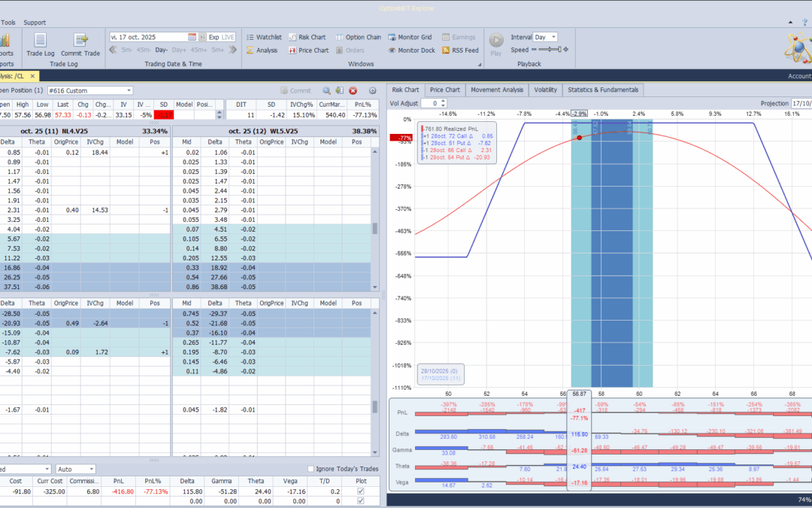The image size is (812, 508).
Task: Click the red SD -1.17 cell
Action: pos(164,114)
